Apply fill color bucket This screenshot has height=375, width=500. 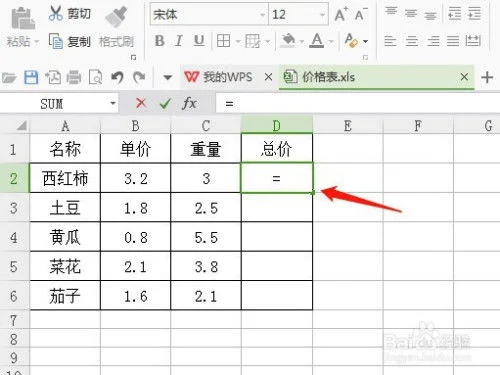pos(288,41)
